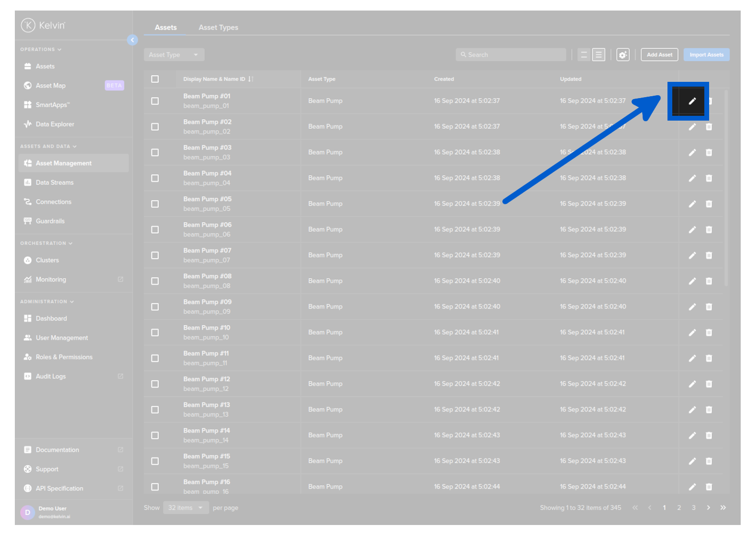Switch to compact row density view
The height and width of the screenshot is (536, 756).
(x=584, y=55)
